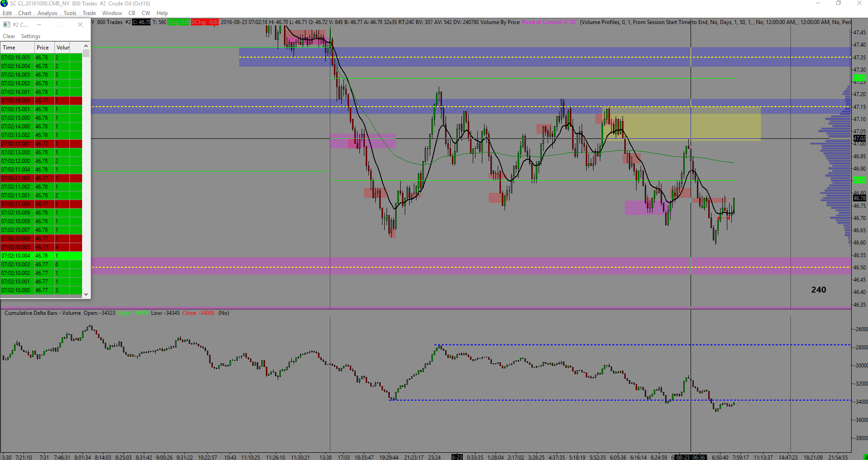Screen dimensions: 868x460
Task: Click the red DChg -0.63 header value
Action: 205,22
